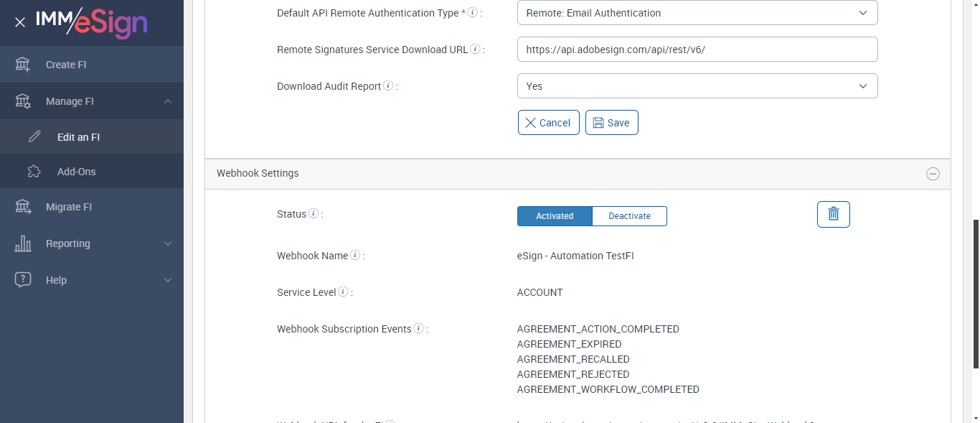Click the Cancel button

pyautogui.click(x=548, y=123)
